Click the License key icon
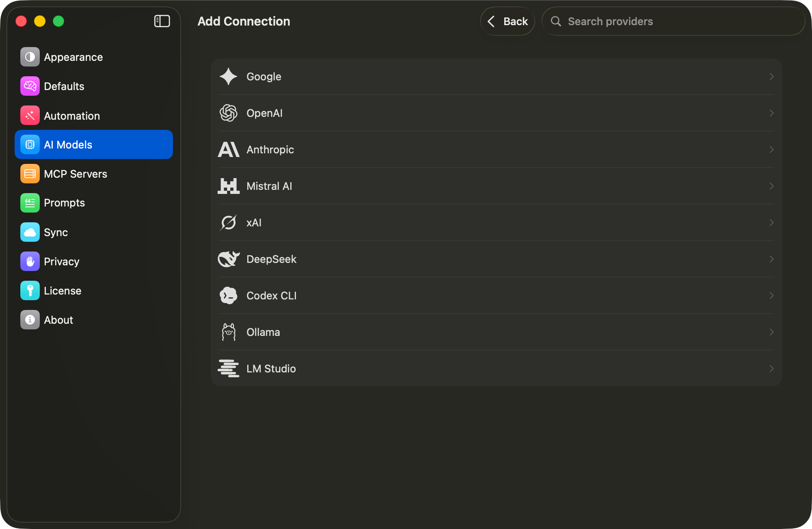Viewport: 812px width, 529px height. pyautogui.click(x=30, y=290)
